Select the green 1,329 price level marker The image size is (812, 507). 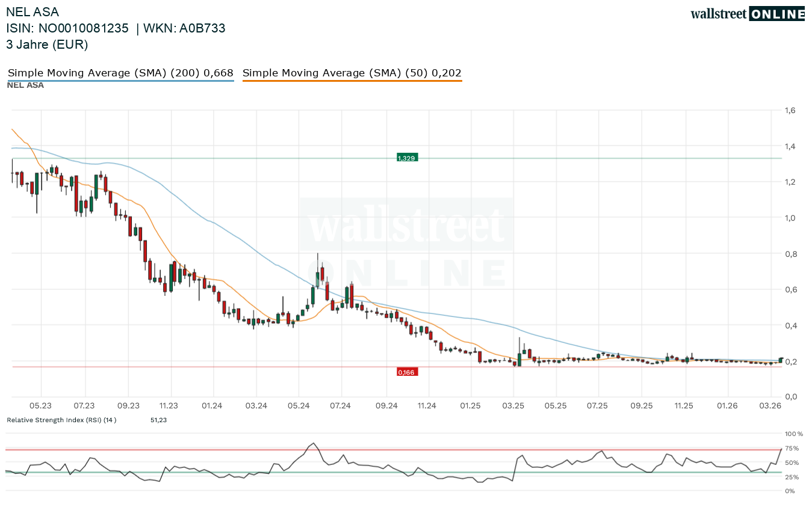(406, 158)
